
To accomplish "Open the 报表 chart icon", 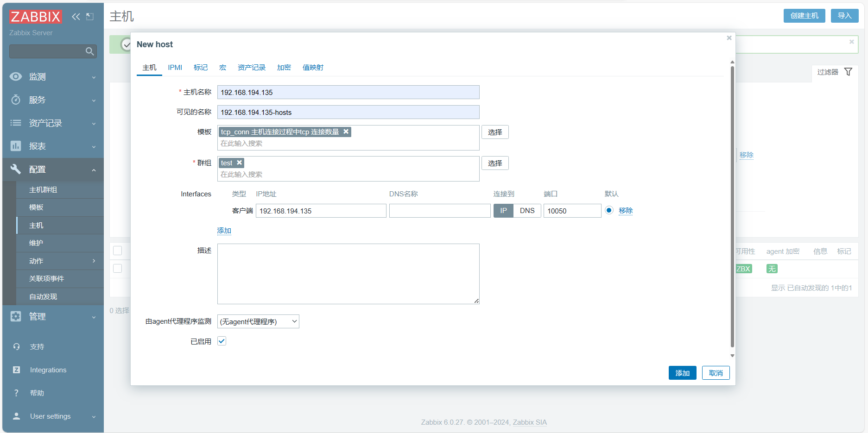I will [16, 146].
